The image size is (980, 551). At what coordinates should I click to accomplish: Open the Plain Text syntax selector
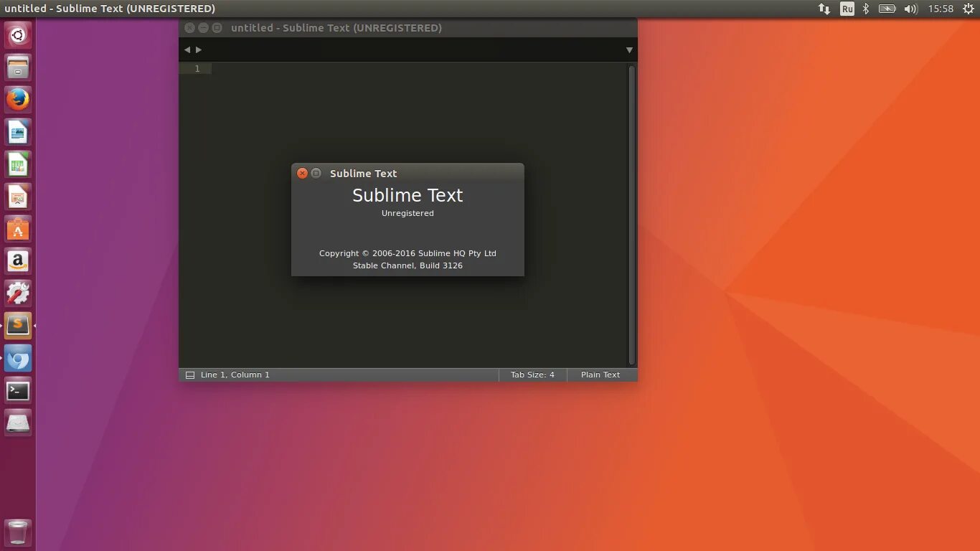pyautogui.click(x=600, y=375)
